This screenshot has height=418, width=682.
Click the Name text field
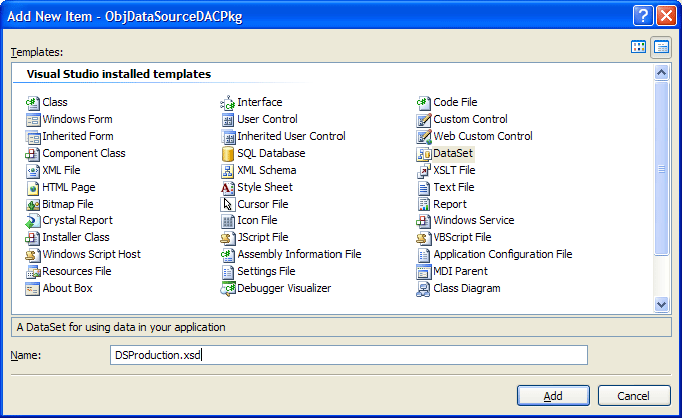pos(348,355)
